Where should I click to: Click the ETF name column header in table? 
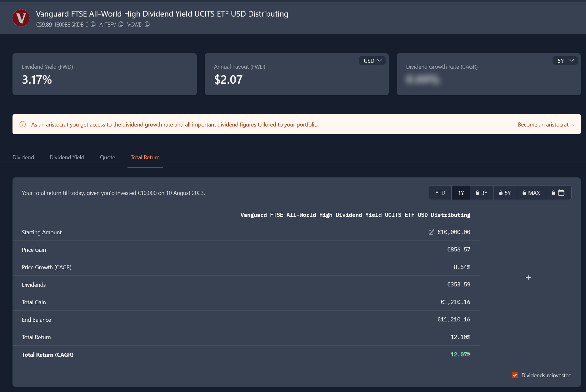pos(355,215)
